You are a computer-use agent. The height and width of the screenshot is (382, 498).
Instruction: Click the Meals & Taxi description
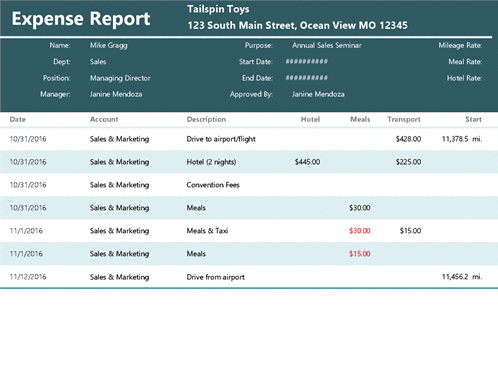pyautogui.click(x=207, y=231)
